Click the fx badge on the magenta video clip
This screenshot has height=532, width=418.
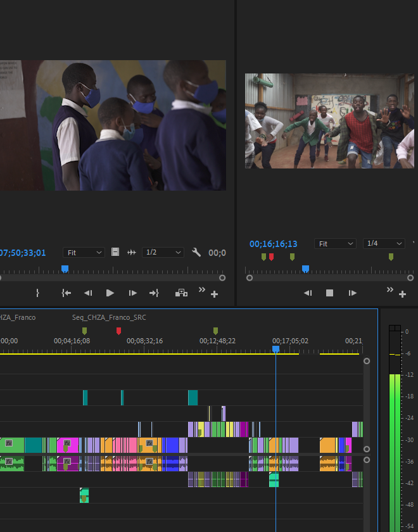(x=67, y=443)
